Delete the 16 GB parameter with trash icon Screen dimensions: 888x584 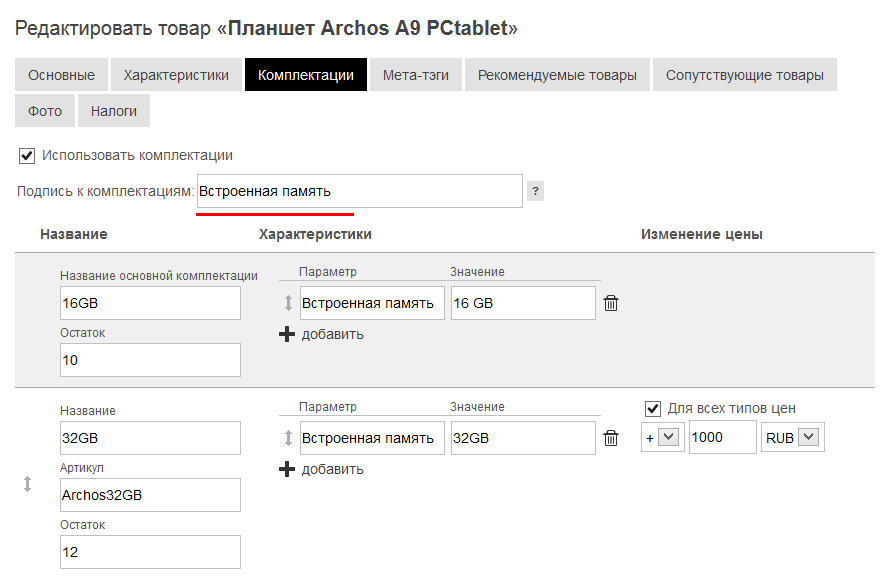611,303
